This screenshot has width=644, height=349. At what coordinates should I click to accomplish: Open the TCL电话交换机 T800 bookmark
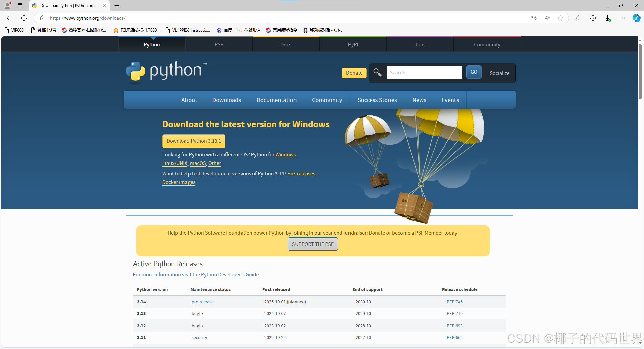click(x=137, y=30)
